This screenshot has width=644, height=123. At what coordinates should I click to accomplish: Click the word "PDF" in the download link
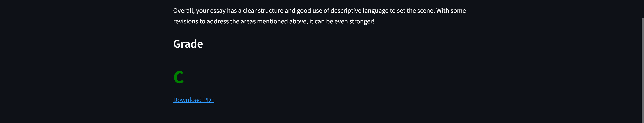pyautogui.click(x=209, y=100)
